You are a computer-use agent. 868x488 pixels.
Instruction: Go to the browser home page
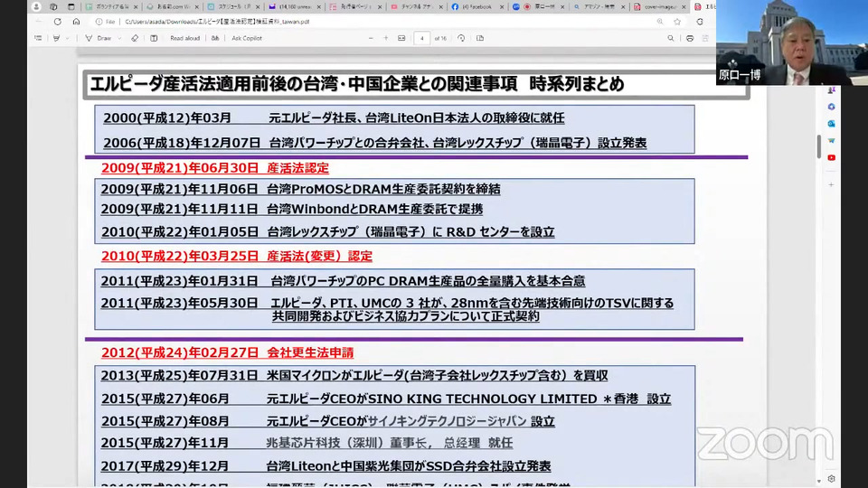coord(76,22)
